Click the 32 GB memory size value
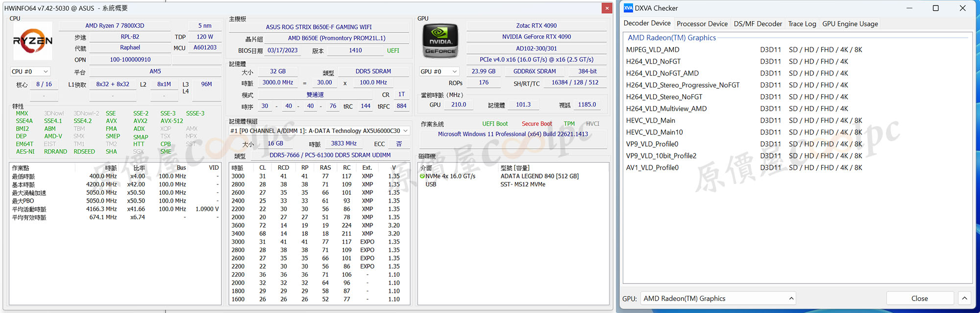Viewport: 980px width, 313px height. pyautogui.click(x=277, y=71)
